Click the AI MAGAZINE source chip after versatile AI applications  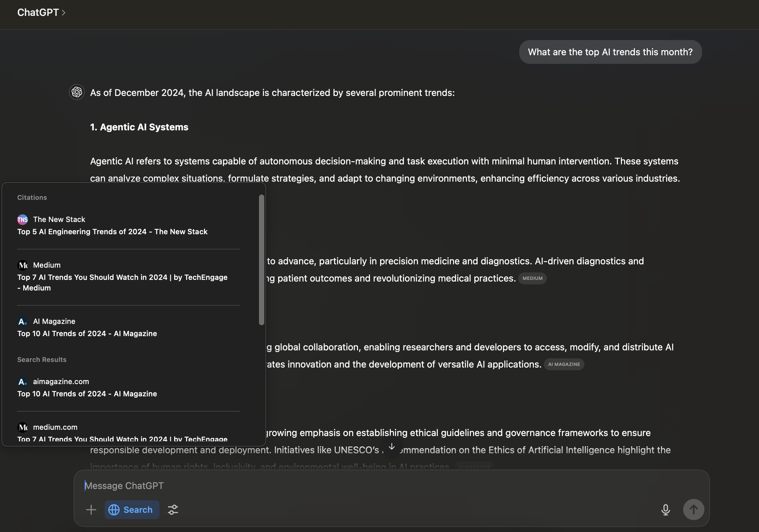564,364
